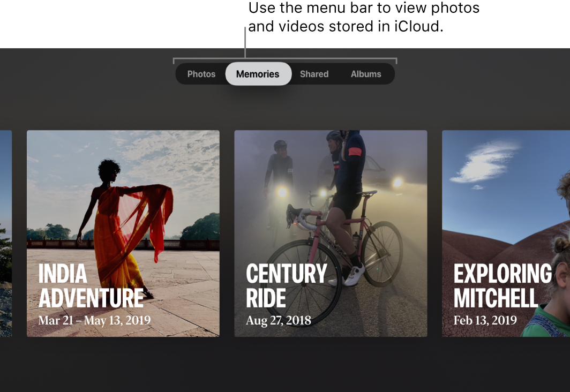The width and height of the screenshot is (570, 392).
Task: Go to the Albums tab
Action: pyautogui.click(x=366, y=74)
